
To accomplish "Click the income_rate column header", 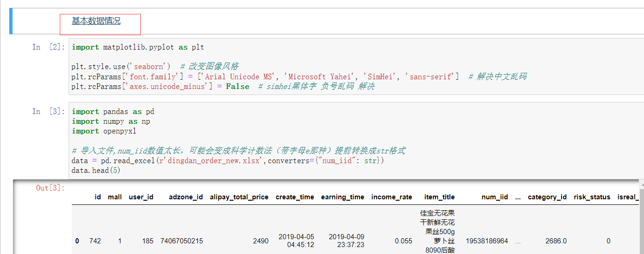I will pos(391,197).
